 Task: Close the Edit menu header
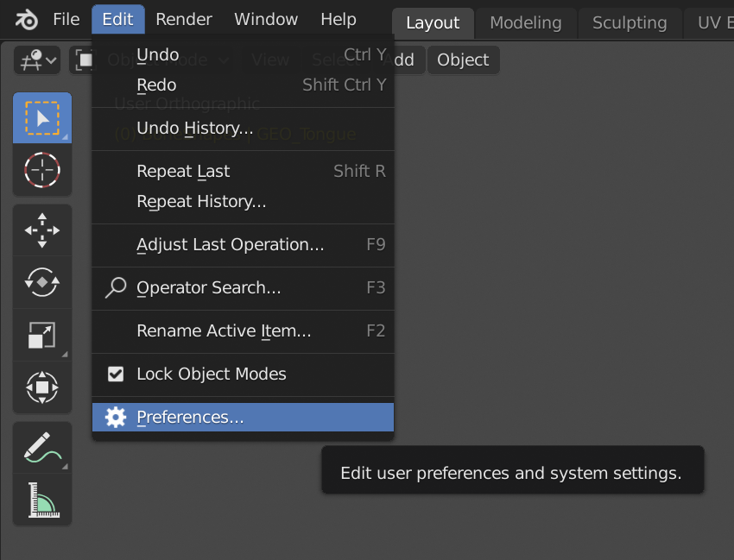click(118, 20)
